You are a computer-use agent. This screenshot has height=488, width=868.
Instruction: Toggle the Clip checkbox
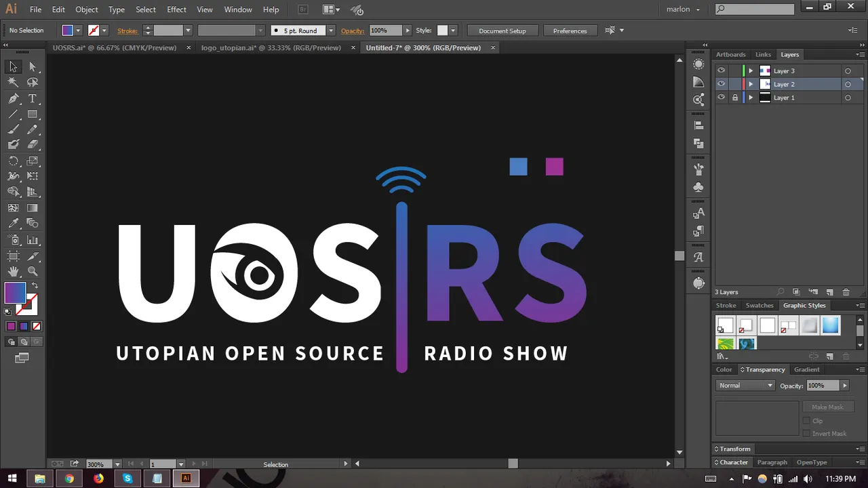point(806,421)
